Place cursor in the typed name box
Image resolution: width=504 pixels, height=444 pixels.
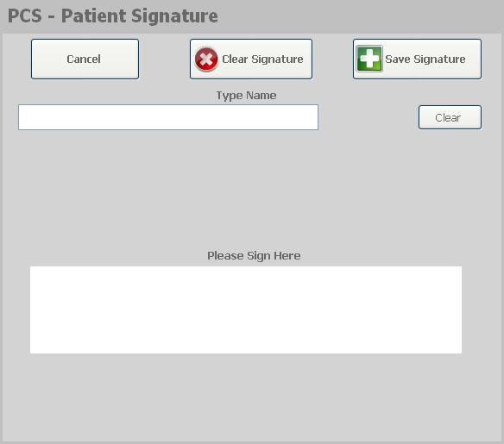point(168,117)
